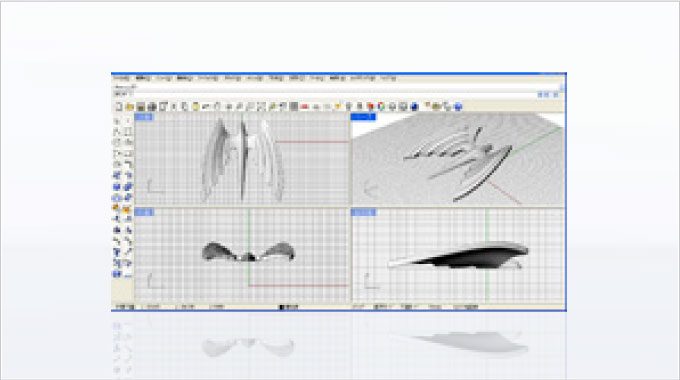Select the Box solid tool in sidebar
The width and height of the screenshot is (680, 380).
[117, 187]
